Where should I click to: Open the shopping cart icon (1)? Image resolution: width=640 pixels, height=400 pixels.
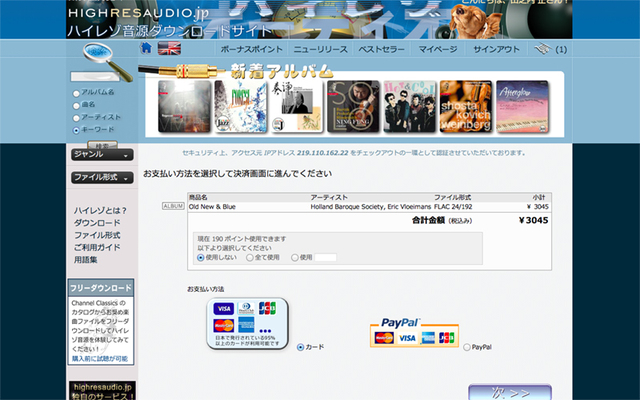[x=551, y=49]
